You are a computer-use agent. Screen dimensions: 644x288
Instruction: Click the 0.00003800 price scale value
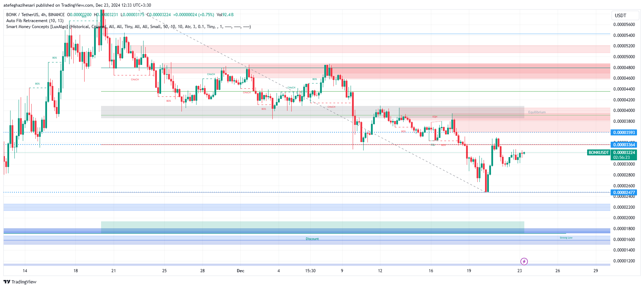point(624,121)
